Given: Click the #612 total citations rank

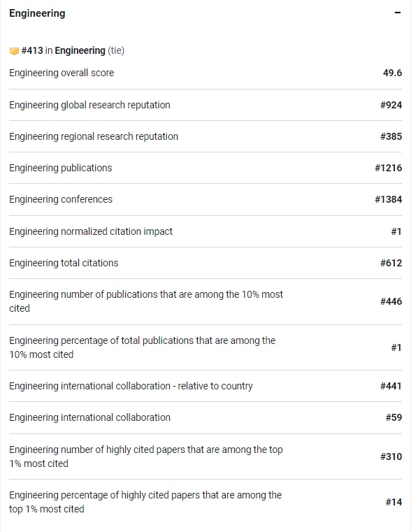Looking at the screenshot, I should (391, 263).
